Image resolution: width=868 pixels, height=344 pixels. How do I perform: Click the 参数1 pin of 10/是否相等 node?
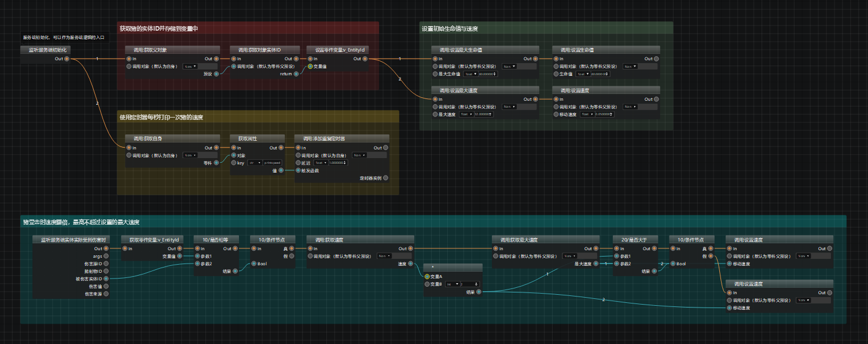click(197, 256)
